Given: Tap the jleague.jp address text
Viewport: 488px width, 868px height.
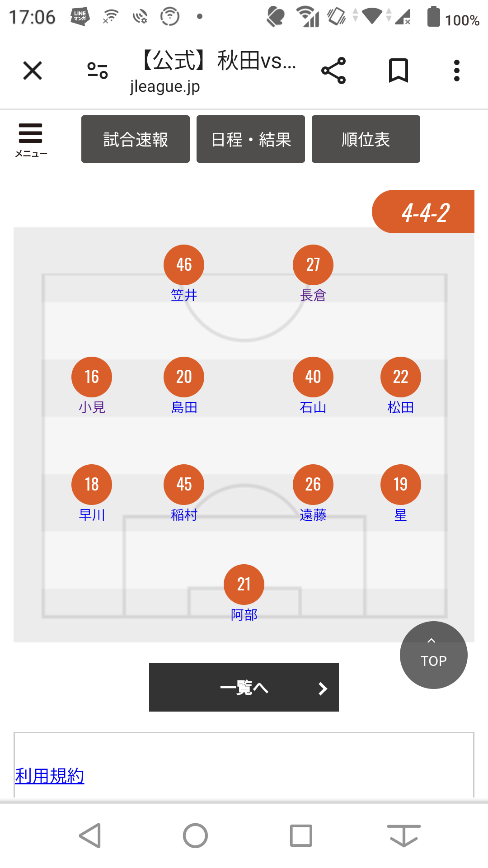Looking at the screenshot, I should (x=165, y=86).
